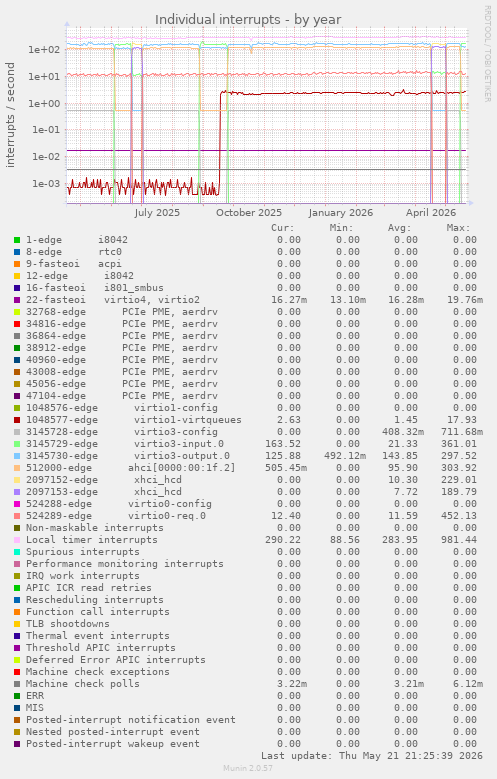Click the April 2026 x-axis label

click(x=431, y=213)
